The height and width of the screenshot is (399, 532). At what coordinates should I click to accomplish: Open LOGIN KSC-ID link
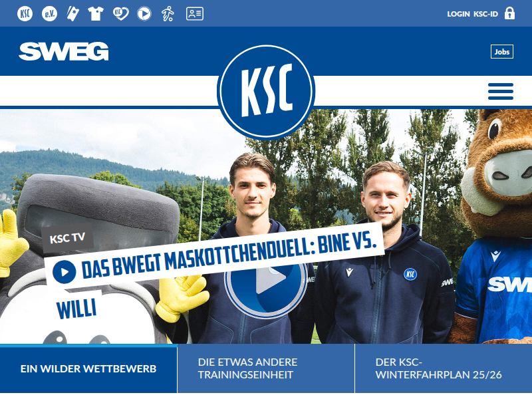tap(472, 14)
